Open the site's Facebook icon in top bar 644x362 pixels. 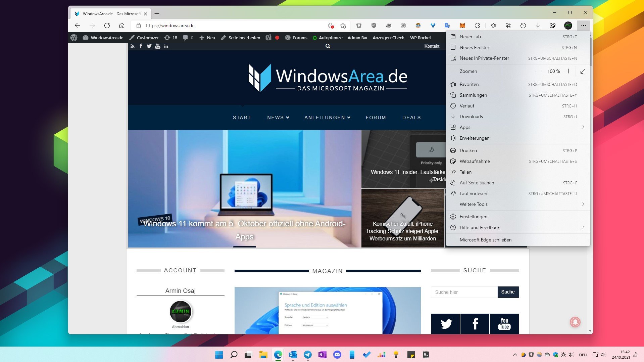pos(141,46)
